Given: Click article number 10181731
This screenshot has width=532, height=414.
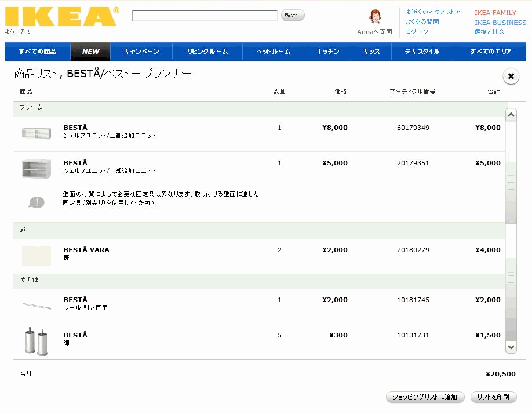Looking at the screenshot, I should pos(413,335).
